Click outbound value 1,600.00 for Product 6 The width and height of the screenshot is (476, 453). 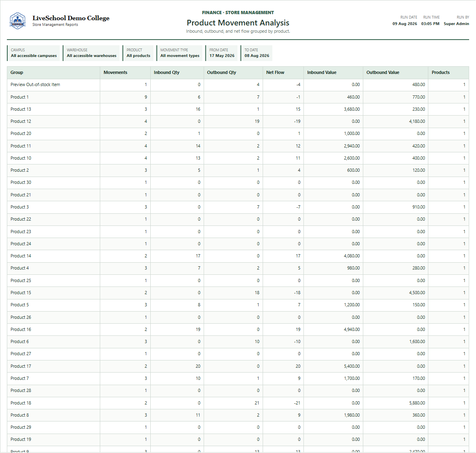(417, 341)
